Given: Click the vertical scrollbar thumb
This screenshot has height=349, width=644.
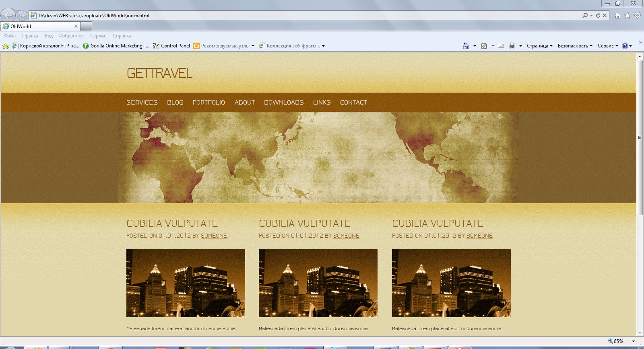Looking at the screenshot, I should 640,138.
